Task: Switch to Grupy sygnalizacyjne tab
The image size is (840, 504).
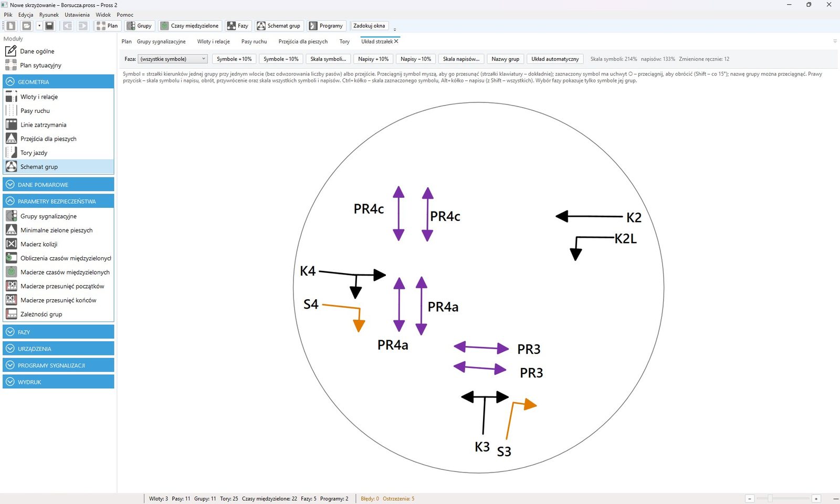Action: point(161,41)
